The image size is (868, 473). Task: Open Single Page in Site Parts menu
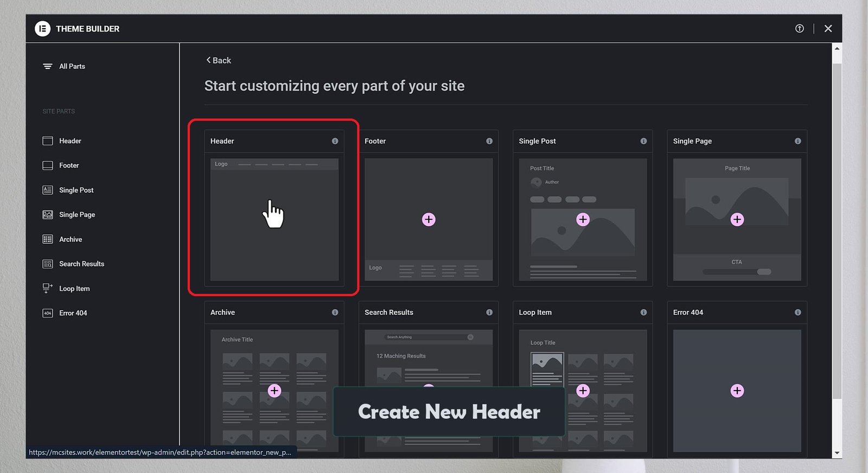[x=77, y=215]
